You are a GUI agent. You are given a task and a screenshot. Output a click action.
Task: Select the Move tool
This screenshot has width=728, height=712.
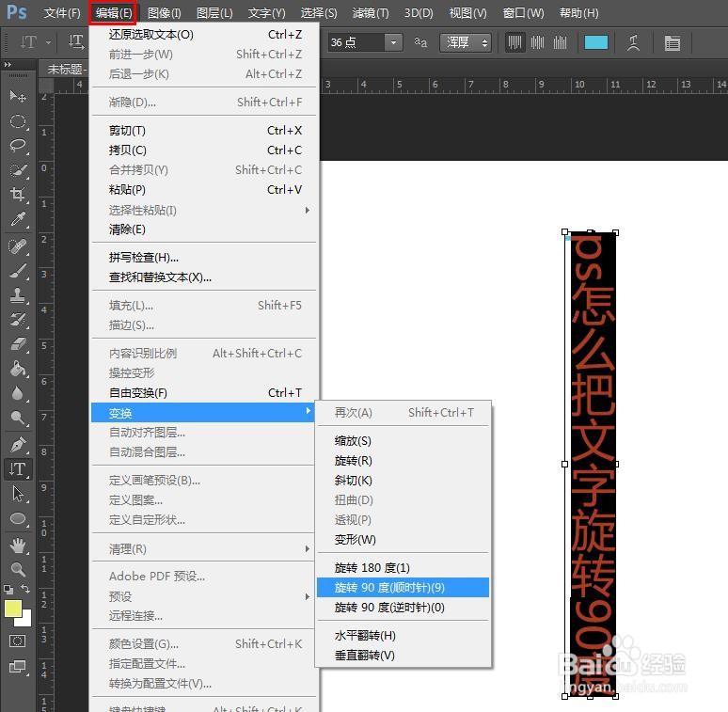point(18,96)
